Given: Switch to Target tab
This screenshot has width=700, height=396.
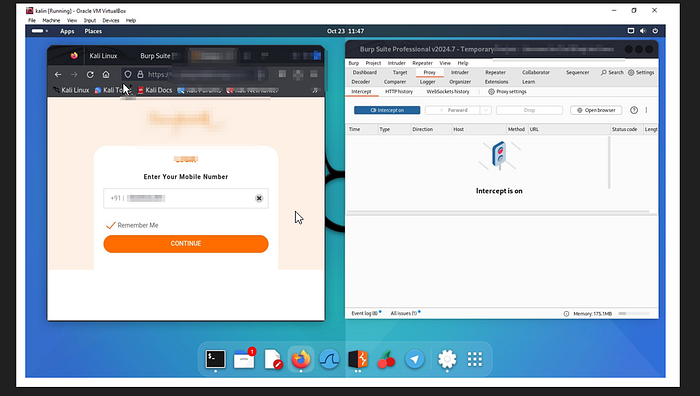Looking at the screenshot, I should point(400,72).
